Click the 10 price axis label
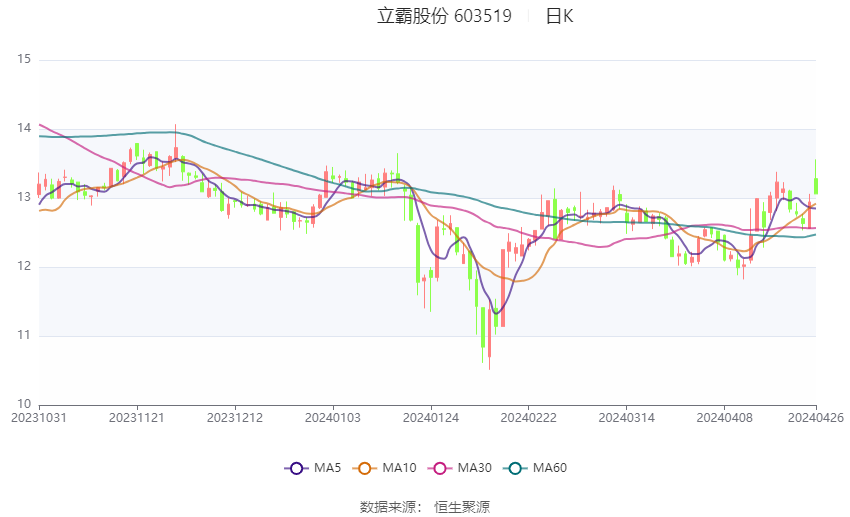 click(x=24, y=404)
